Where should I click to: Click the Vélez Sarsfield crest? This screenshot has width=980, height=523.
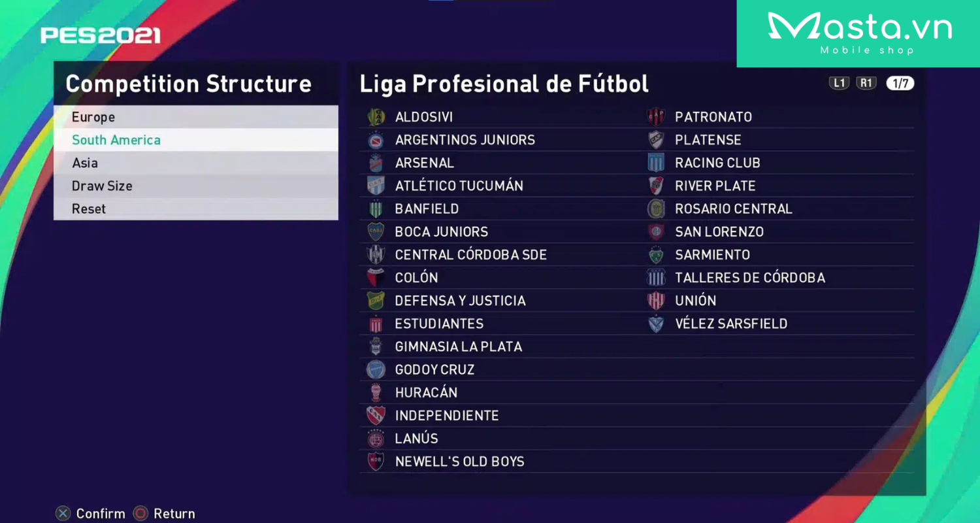[x=656, y=324]
